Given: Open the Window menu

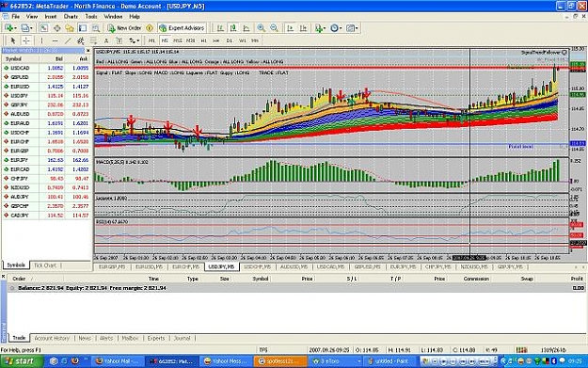Looking at the screenshot, I should point(113,17).
